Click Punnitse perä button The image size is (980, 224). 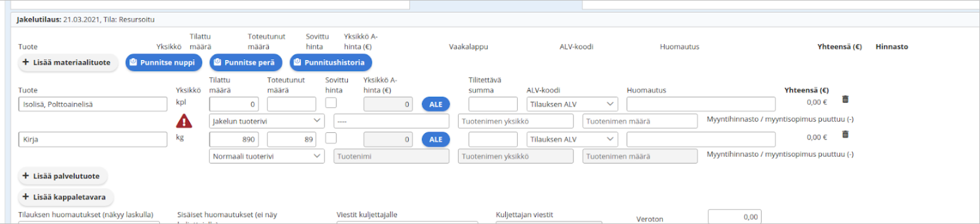point(245,62)
